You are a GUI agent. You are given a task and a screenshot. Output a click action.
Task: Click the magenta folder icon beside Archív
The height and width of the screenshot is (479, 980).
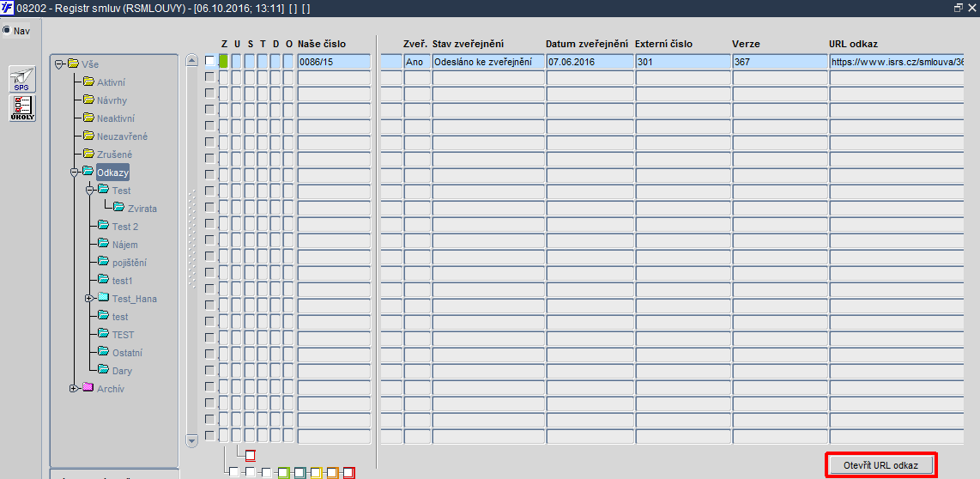(x=88, y=388)
